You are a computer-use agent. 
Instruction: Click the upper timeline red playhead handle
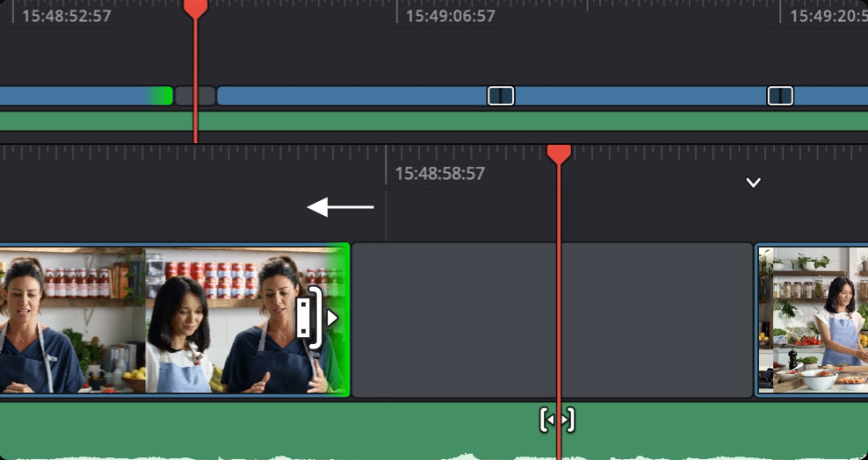(195, 8)
